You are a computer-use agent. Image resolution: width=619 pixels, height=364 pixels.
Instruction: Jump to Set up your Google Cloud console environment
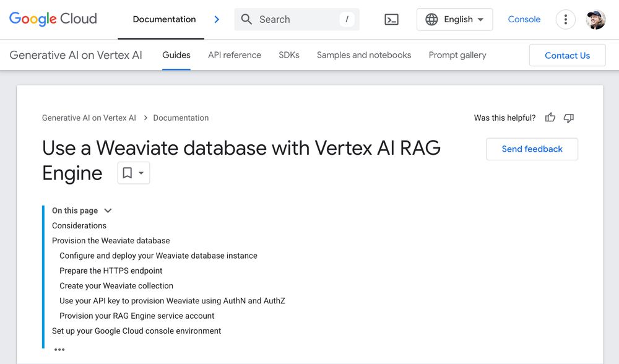tap(137, 331)
